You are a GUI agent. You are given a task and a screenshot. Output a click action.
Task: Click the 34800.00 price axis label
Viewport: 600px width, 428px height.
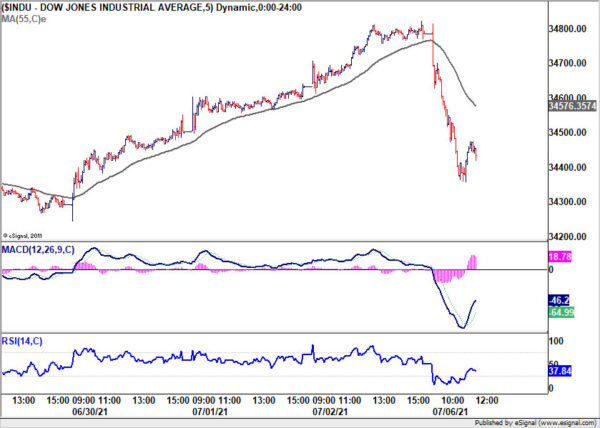(567, 29)
